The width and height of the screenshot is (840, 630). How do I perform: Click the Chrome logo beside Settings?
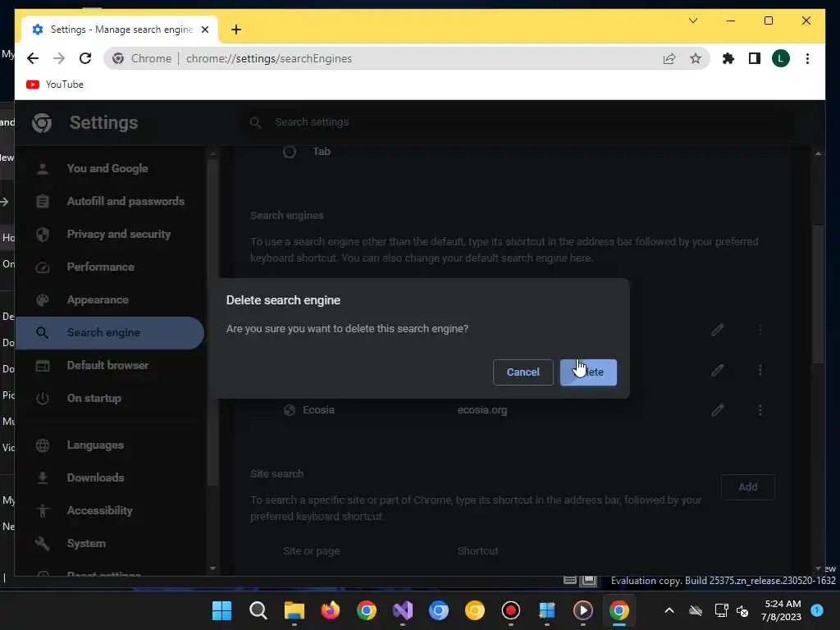(42, 123)
